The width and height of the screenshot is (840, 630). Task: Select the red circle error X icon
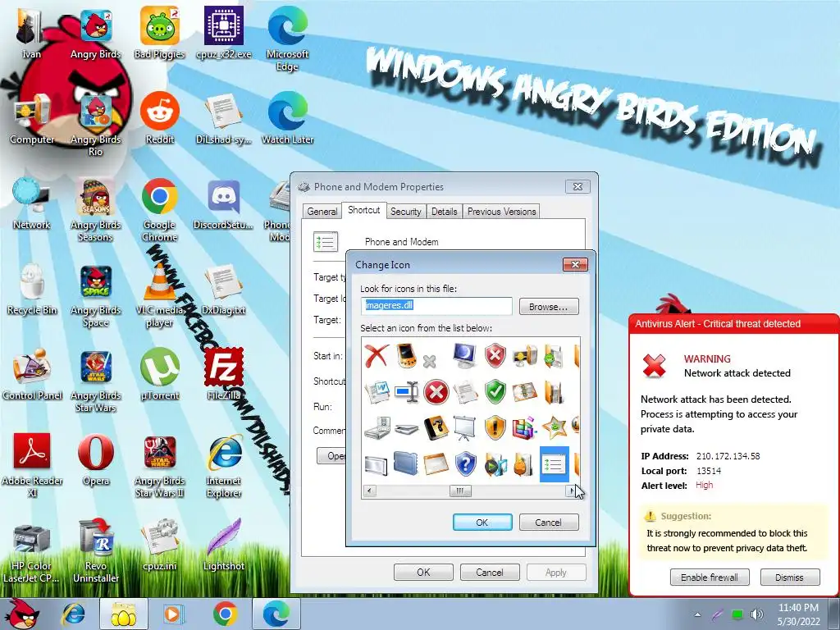436,393
